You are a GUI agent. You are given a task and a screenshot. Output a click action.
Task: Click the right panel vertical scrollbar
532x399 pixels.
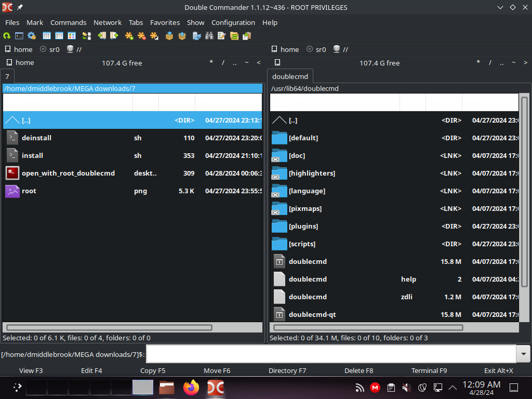click(x=525, y=193)
